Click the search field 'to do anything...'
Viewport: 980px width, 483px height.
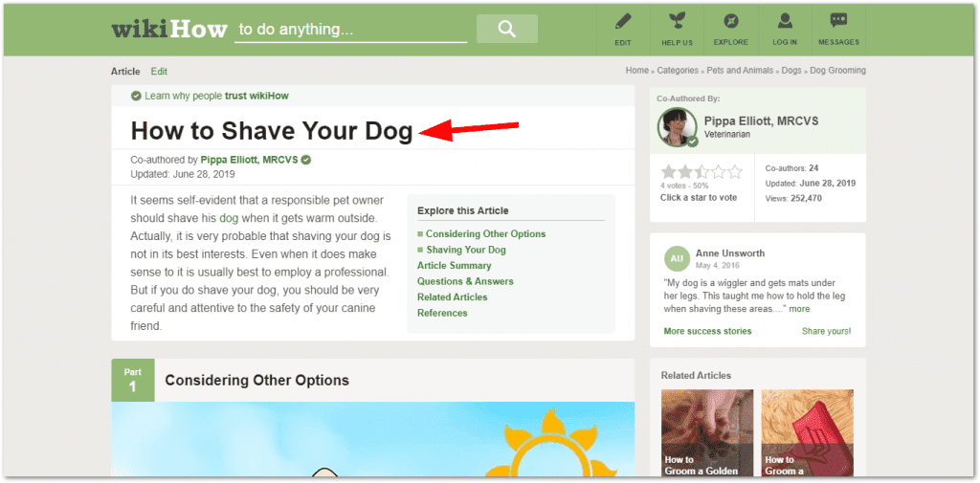tap(350, 30)
